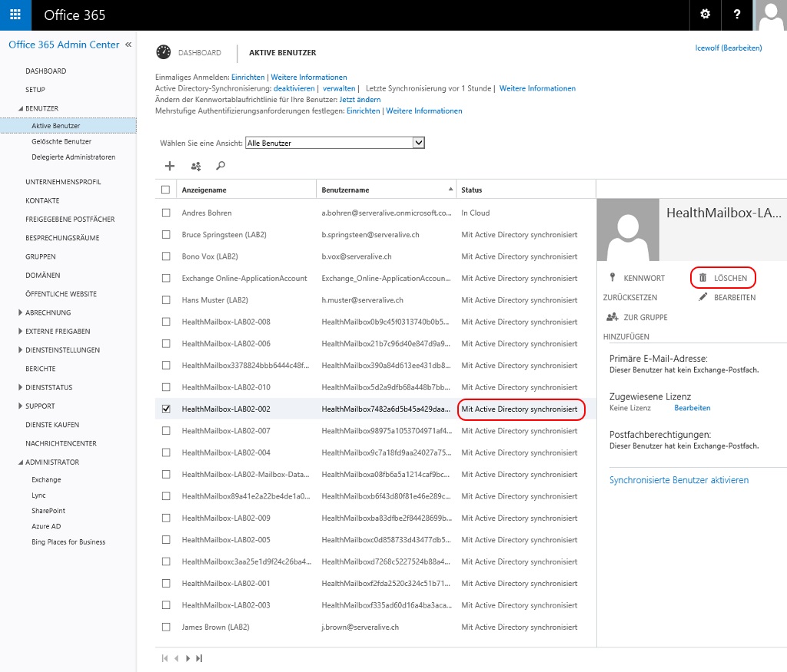Select the HealthMailbox-LAB02-008 checkbox
Image resolution: width=787 pixels, height=672 pixels.
166,322
